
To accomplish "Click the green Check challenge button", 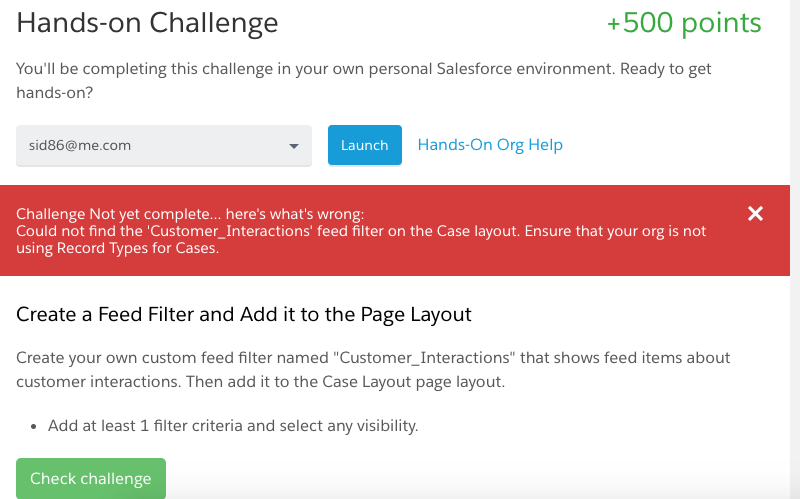I will [x=91, y=478].
